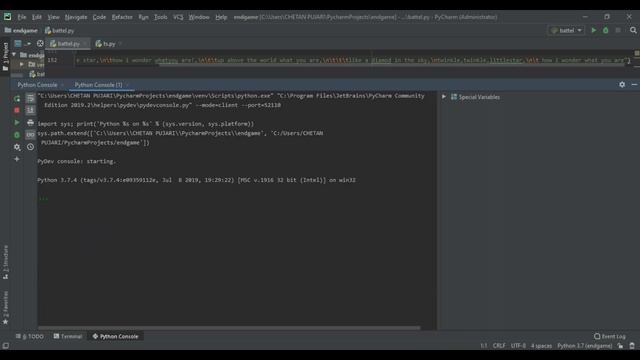Toggle the read-only lock icon in the status bar
The width and height of the screenshot is (640, 360).
[620, 346]
